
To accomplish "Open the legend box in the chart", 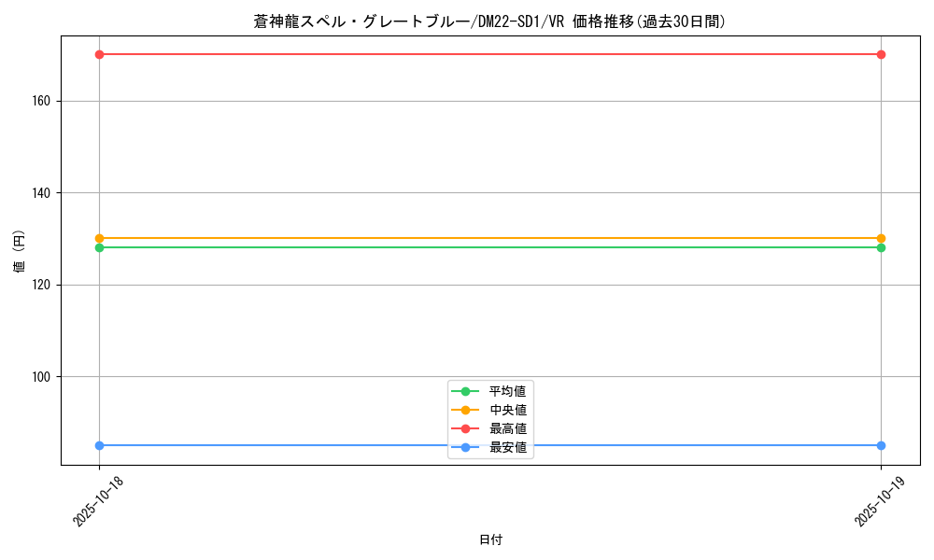I will click(x=488, y=418).
